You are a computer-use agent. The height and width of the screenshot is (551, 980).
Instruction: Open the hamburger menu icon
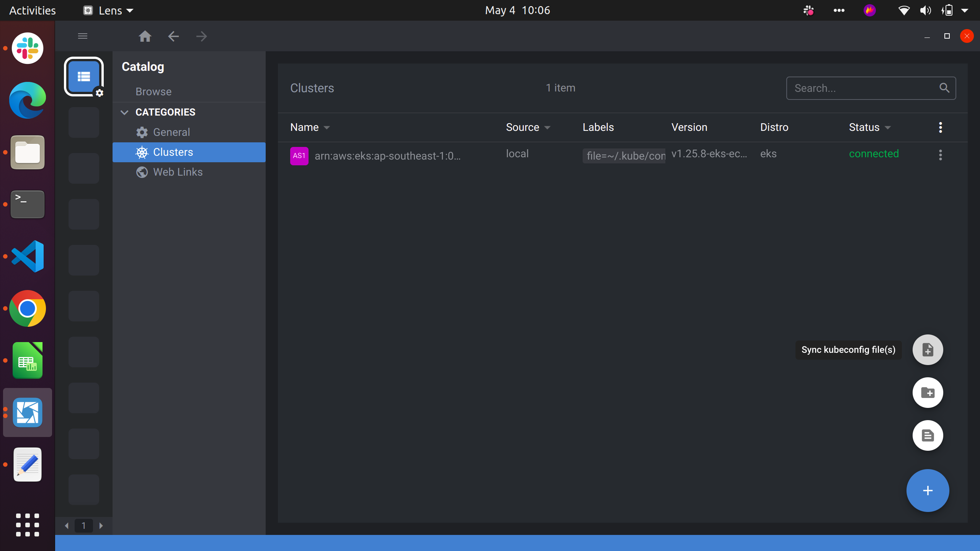click(x=83, y=36)
